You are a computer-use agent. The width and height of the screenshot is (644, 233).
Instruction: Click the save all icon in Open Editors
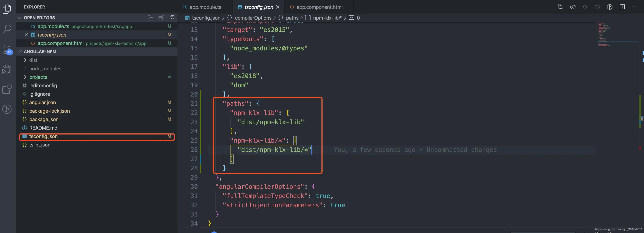(161, 18)
